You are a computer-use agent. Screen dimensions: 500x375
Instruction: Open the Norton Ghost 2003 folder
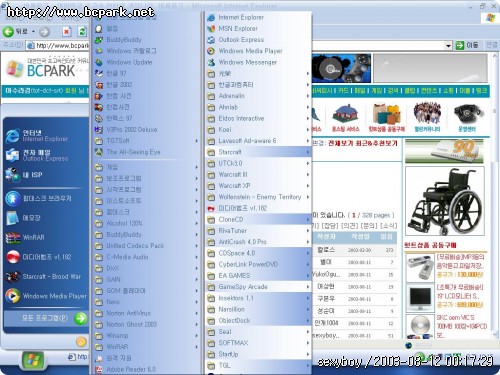pyautogui.click(x=147, y=324)
